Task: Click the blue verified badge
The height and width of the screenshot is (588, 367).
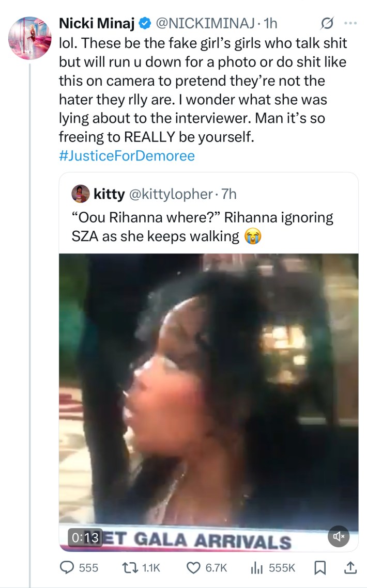Action: tap(146, 24)
